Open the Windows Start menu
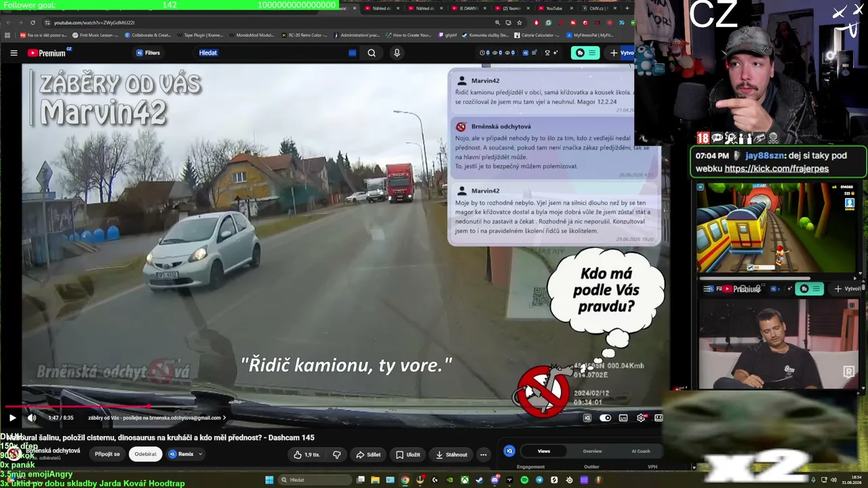Viewport: 868px width, 488px height. 269,480
